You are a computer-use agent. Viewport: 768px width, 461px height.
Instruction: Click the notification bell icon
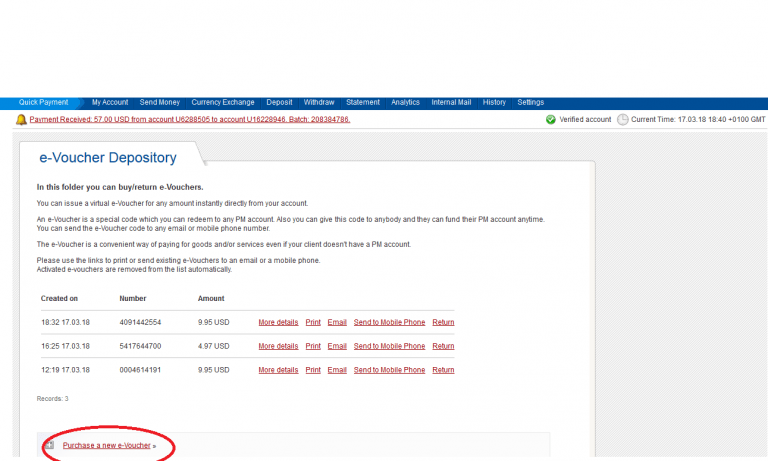point(21,120)
